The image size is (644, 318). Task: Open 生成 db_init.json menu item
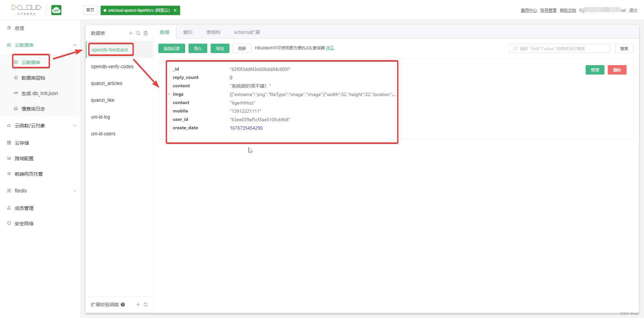[x=40, y=93]
